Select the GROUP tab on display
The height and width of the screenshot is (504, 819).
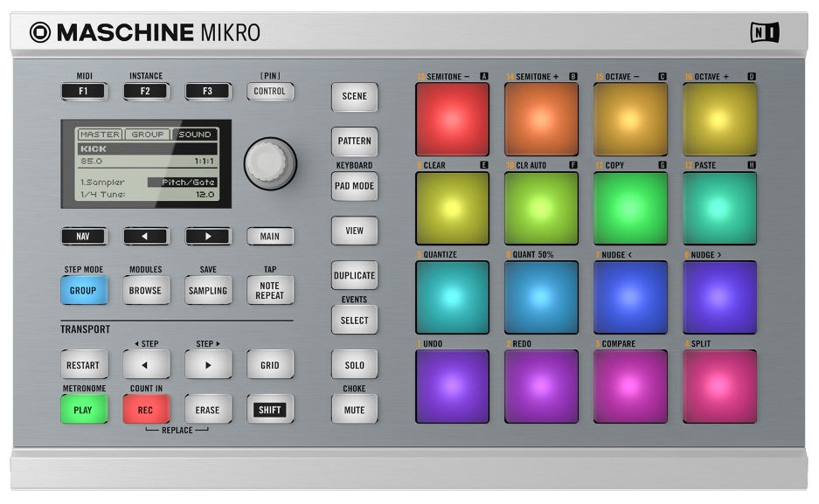tap(148, 135)
